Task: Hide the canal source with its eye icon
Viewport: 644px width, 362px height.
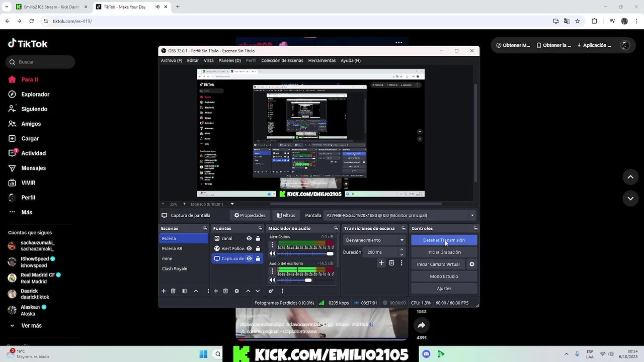Action: (249, 238)
